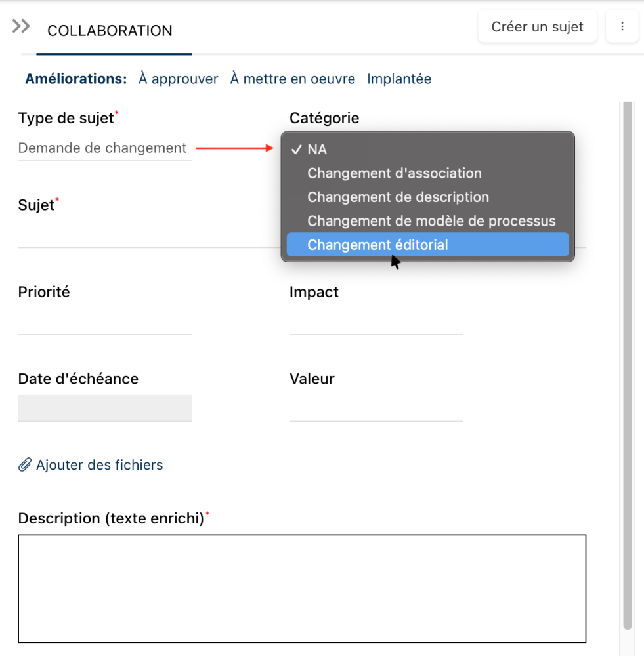Collapse the panel using double chevron icon
This screenshot has height=656, width=644.
click(21, 27)
